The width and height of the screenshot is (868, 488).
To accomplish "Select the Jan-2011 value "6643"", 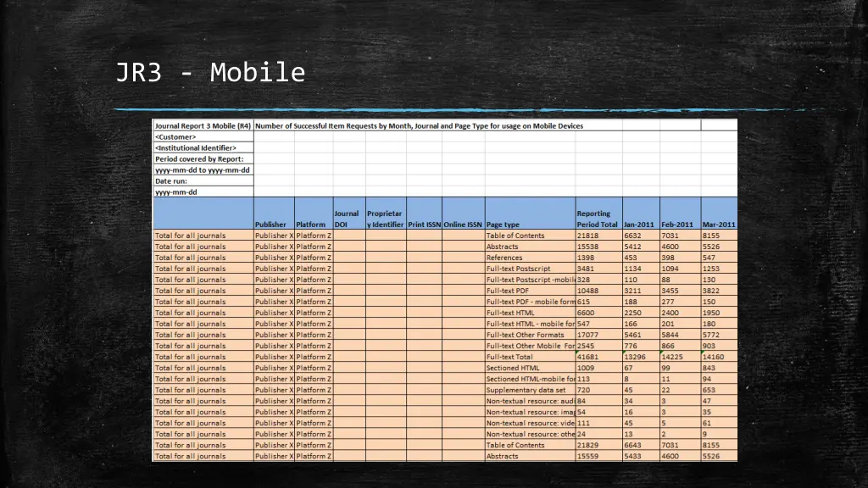I will pyautogui.click(x=641, y=445).
